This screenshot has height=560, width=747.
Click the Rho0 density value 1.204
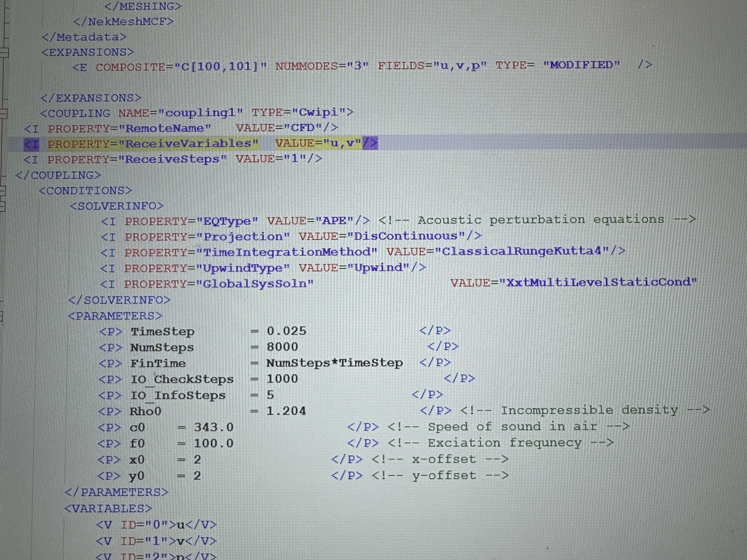[x=286, y=411]
